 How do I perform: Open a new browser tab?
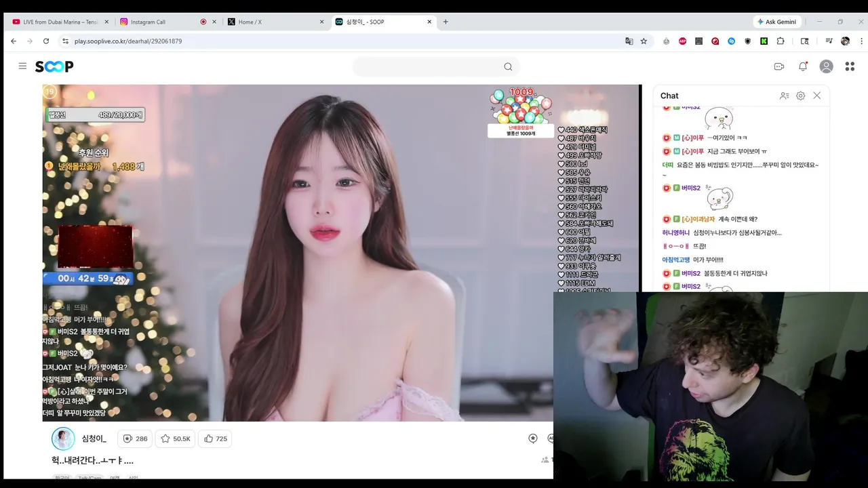446,22
